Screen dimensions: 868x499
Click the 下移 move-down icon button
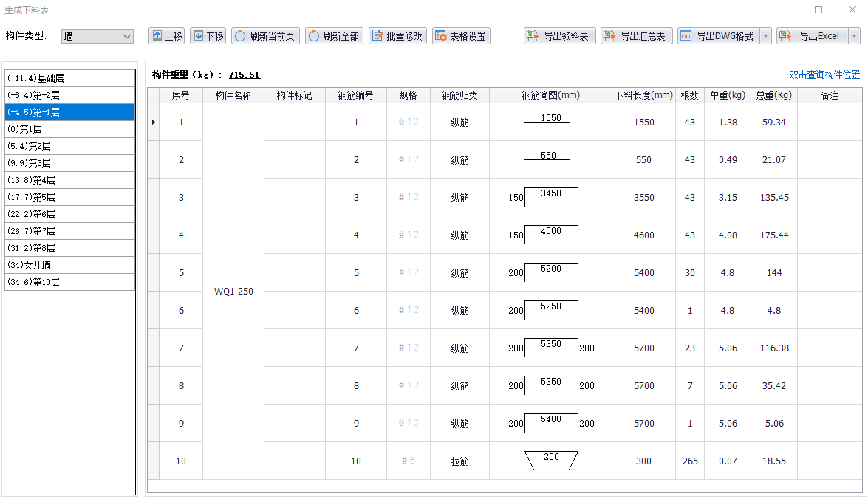click(x=208, y=36)
